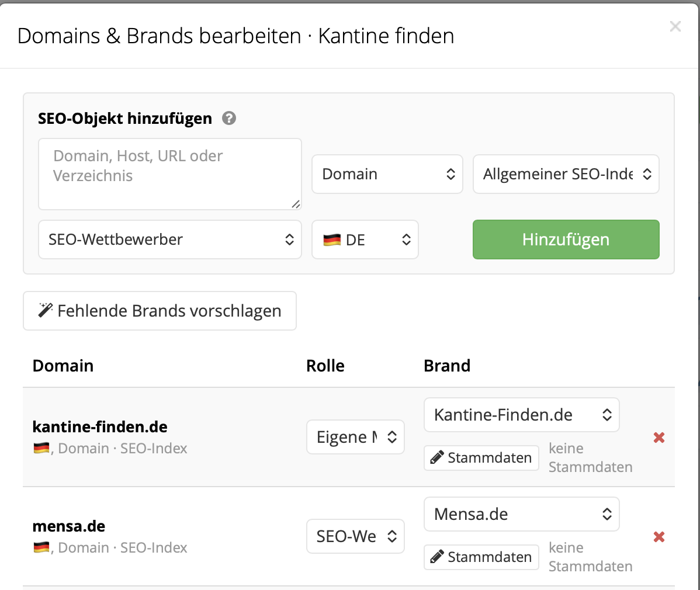Click keine Stammdaten text in kantine-finden.de row
The width and height of the screenshot is (700, 590).
[590, 457]
